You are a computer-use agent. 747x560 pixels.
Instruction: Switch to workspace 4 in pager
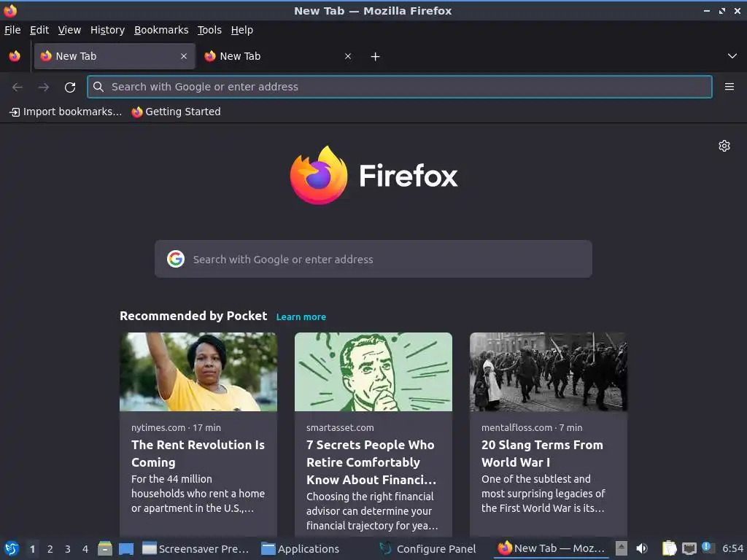coord(85,549)
